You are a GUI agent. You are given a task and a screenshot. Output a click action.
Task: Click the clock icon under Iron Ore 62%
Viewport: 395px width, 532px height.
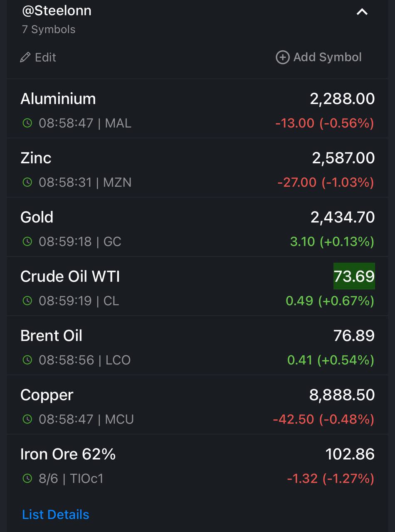(27, 478)
